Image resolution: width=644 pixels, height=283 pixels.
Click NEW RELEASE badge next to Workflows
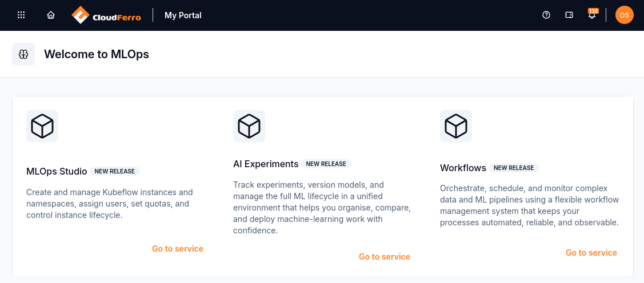click(x=513, y=168)
